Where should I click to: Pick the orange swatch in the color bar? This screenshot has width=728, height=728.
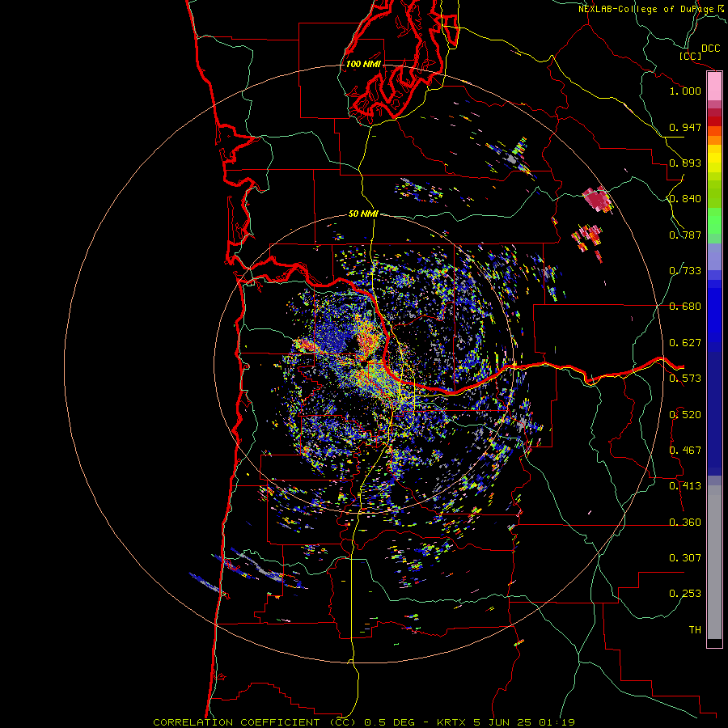point(714,140)
